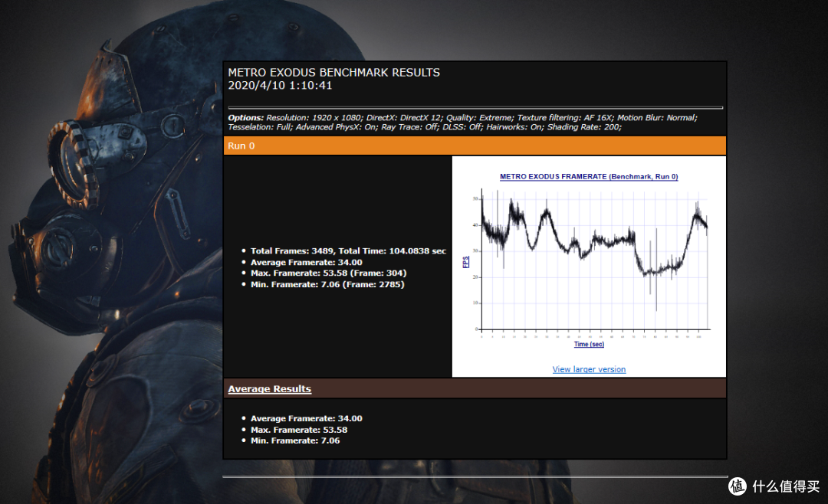Click 'Min. Framerate: 7.06 (Frame: 2785)'
Screen dimensions: 828x504
click(x=327, y=284)
